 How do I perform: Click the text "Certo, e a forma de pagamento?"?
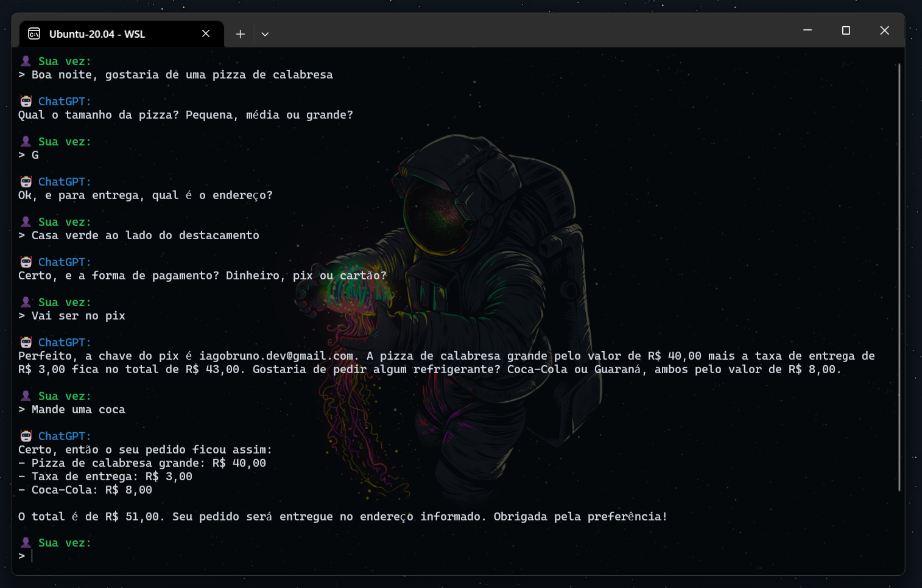119,276
